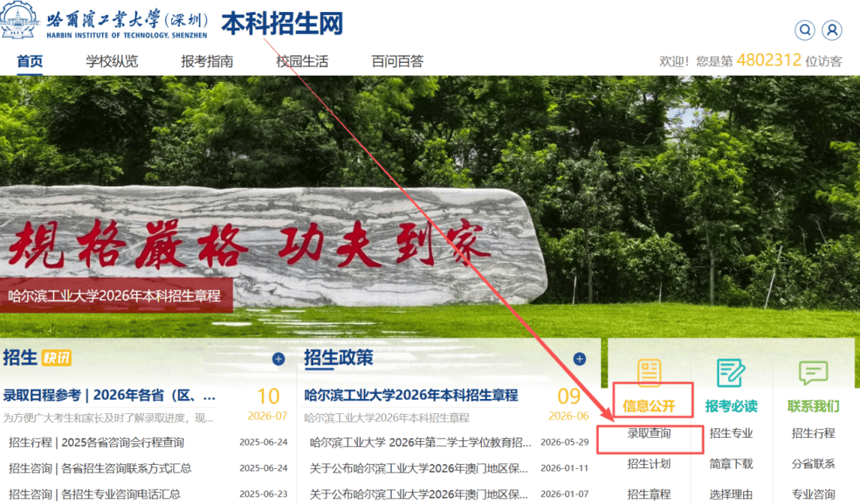Click the gray policy summary line under the headline
Viewport: 860px width, 504px height.
(x=387, y=418)
